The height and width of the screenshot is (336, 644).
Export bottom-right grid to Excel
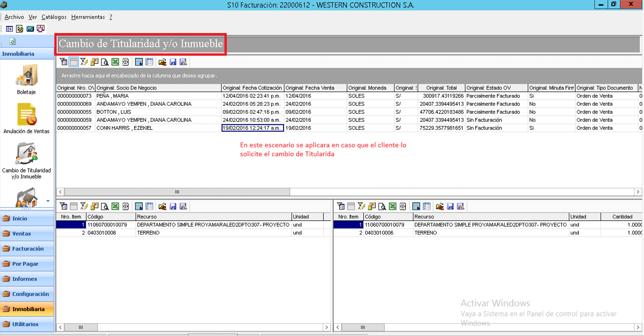tap(393, 206)
